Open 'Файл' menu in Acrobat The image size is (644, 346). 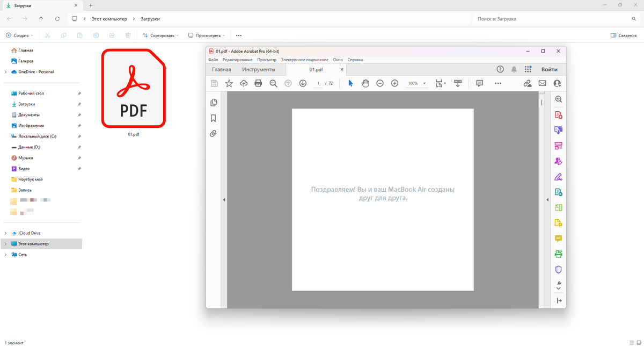click(x=213, y=60)
